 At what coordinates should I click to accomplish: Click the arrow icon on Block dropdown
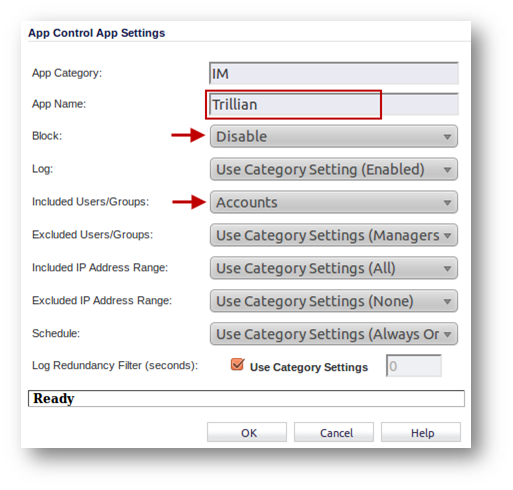click(447, 137)
